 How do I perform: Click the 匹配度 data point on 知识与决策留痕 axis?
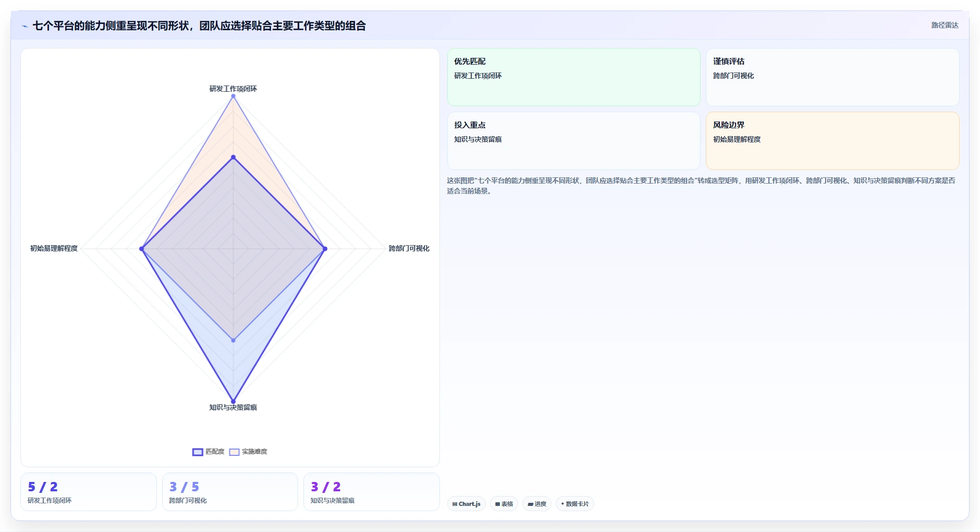pos(233,402)
